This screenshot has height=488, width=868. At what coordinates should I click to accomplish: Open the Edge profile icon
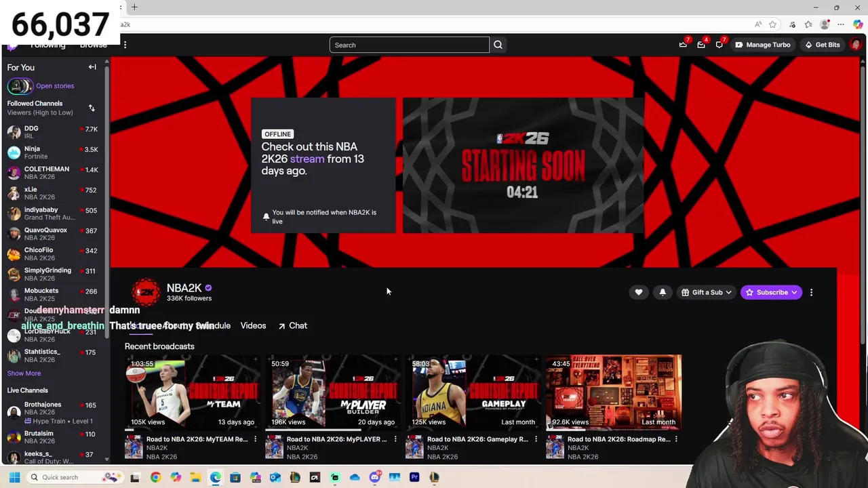click(x=825, y=24)
